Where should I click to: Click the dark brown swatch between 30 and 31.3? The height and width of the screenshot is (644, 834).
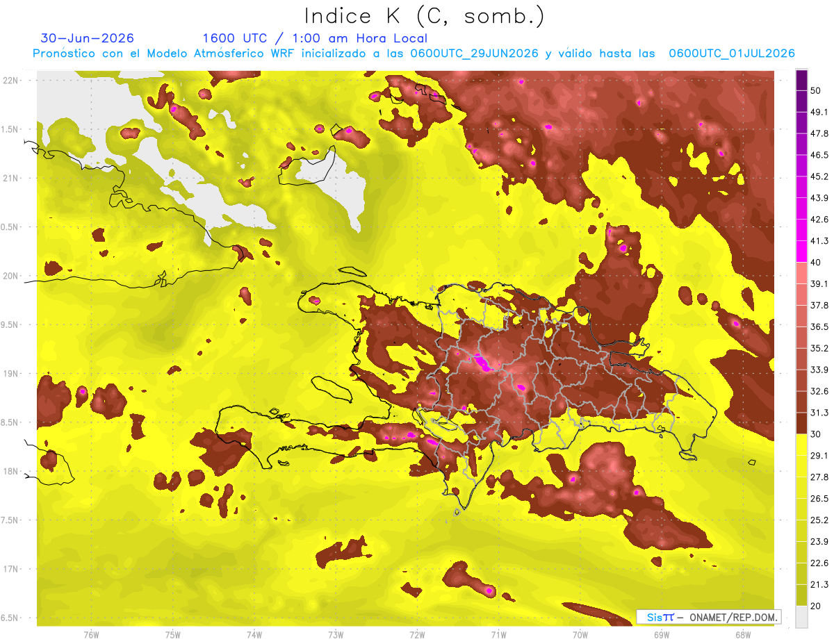click(x=801, y=424)
